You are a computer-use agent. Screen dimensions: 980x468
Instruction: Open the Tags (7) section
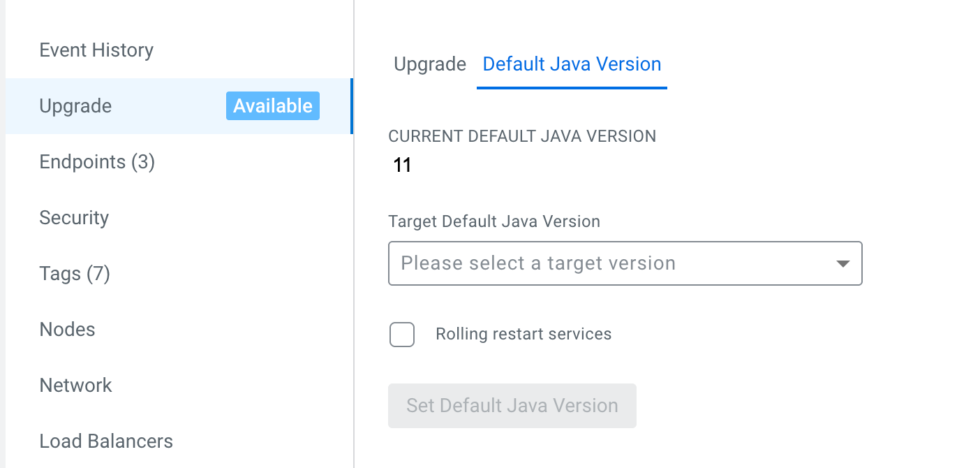pyautogui.click(x=75, y=274)
